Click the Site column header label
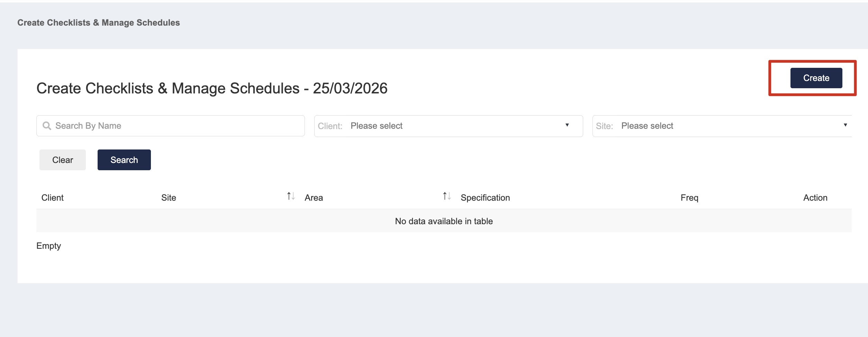 click(169, 198)
